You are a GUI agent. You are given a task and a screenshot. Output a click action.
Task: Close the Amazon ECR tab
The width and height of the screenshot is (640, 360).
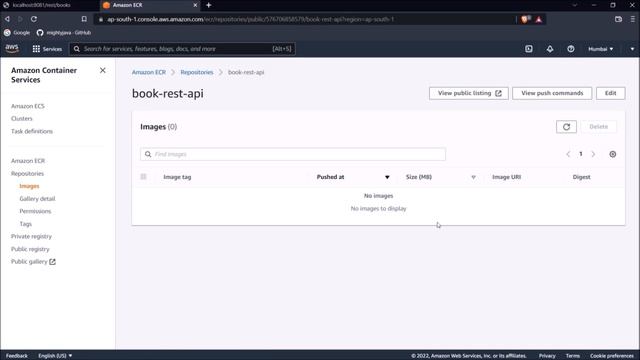click(195, 5)
